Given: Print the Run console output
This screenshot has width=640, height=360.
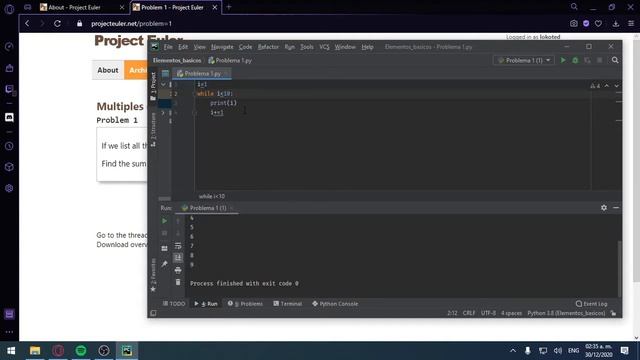Looking at the screenshot, I should click(178, 270).
